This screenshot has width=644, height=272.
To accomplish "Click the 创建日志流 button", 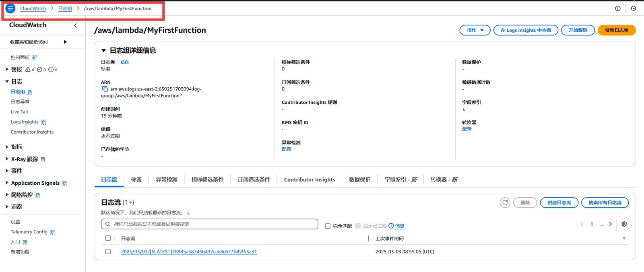I will [x=559, y=202].
